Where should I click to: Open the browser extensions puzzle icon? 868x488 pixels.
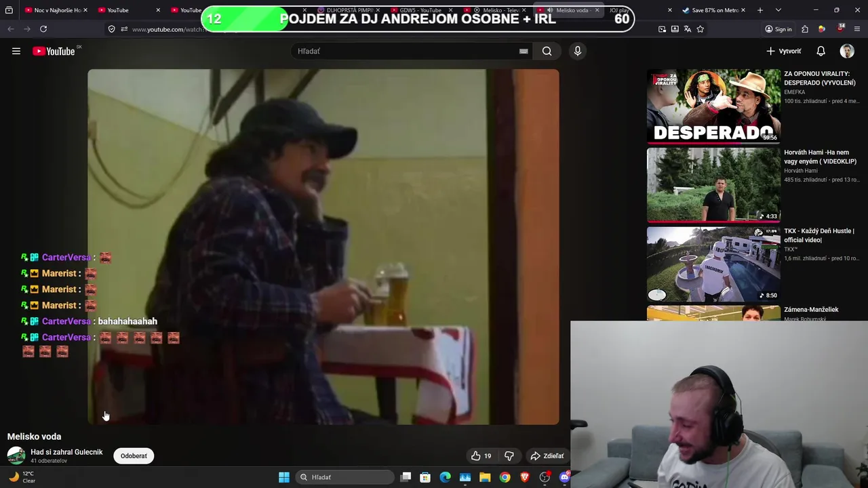point(805,29)
